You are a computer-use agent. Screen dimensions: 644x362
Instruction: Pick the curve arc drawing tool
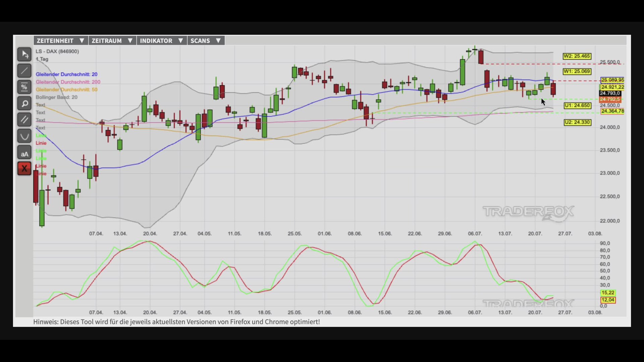point(24,136)
